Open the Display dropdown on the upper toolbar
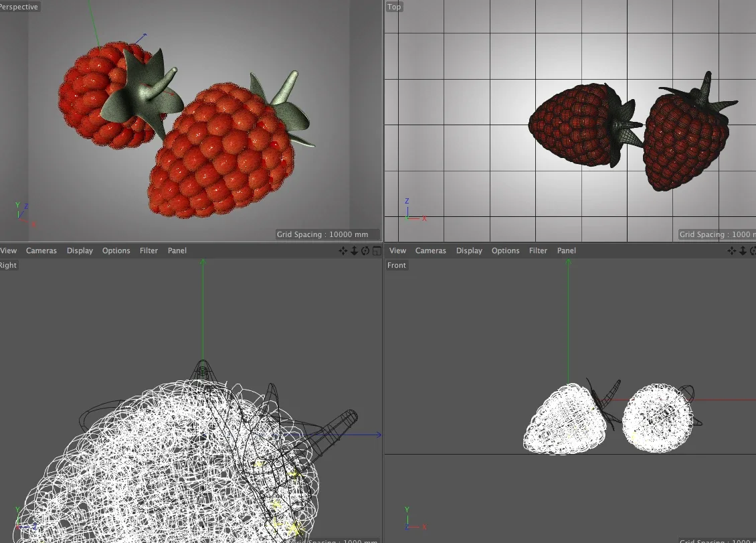 click(80, 250)
